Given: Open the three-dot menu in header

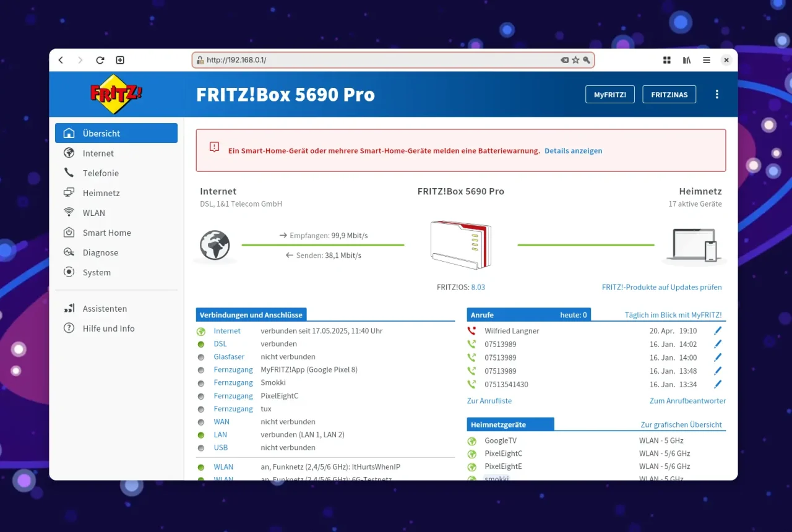Looking at the screenshot, I should [x=717, y=95].
